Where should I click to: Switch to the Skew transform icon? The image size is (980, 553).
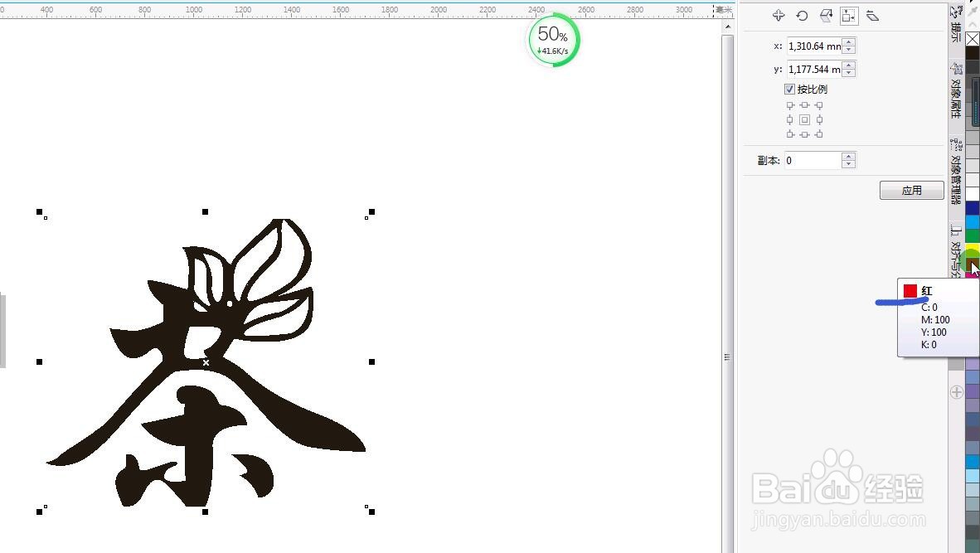pos(872,16)
